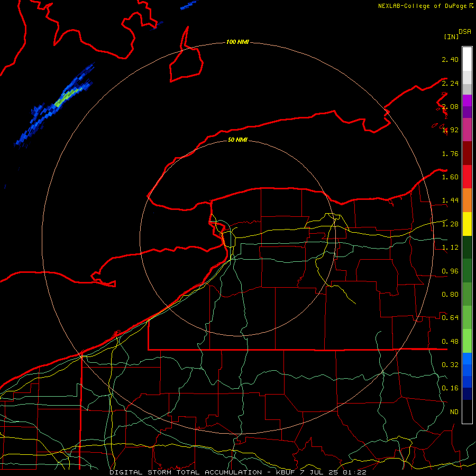
Task: Click the ND legend label
Action: click(x=454, y=412)
